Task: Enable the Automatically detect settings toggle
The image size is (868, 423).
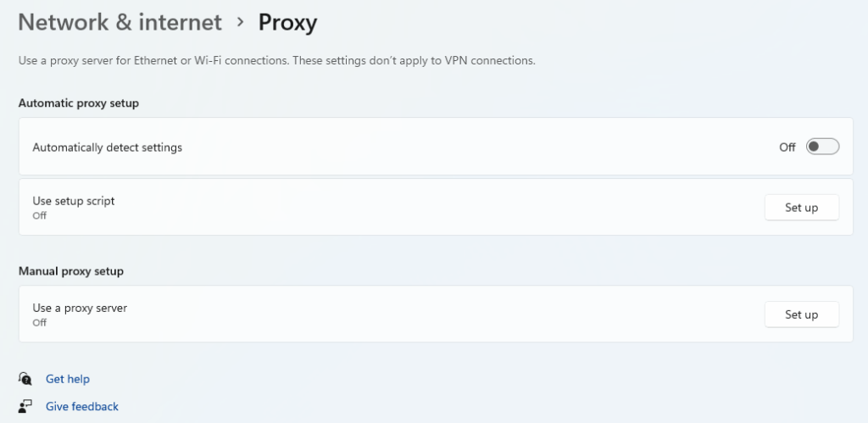Action: [822, 147]
